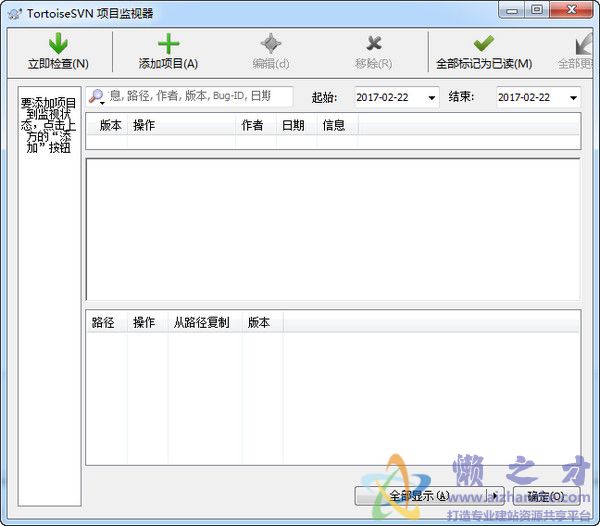Click the partially hidden 全部更新 toolbar icon
The height and width of the screenshot is (526, 600).
pyautogui.click(x=584, y=44)
